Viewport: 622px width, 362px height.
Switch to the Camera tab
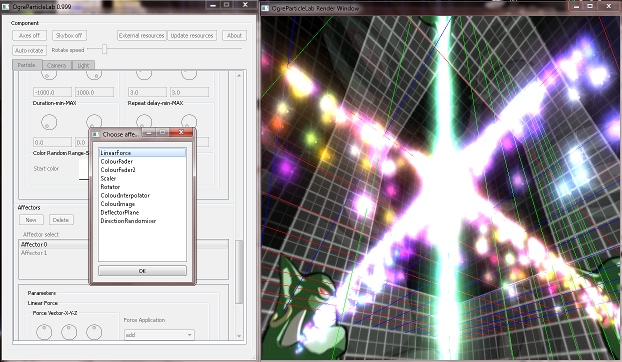56,65
